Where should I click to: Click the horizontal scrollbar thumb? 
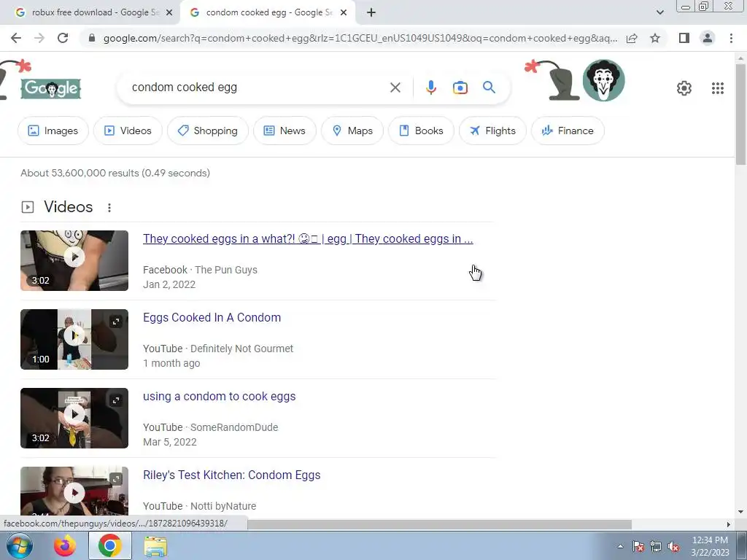click(x=439, y=524)
